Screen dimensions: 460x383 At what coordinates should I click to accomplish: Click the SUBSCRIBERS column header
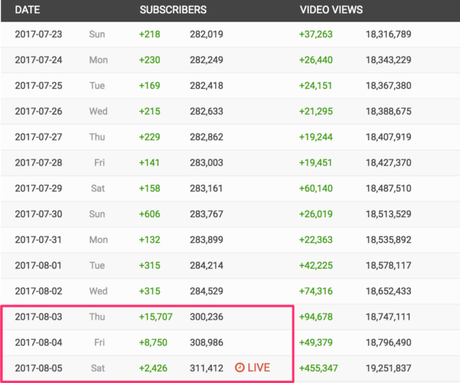pyautogui.click(x=173, y=10)
